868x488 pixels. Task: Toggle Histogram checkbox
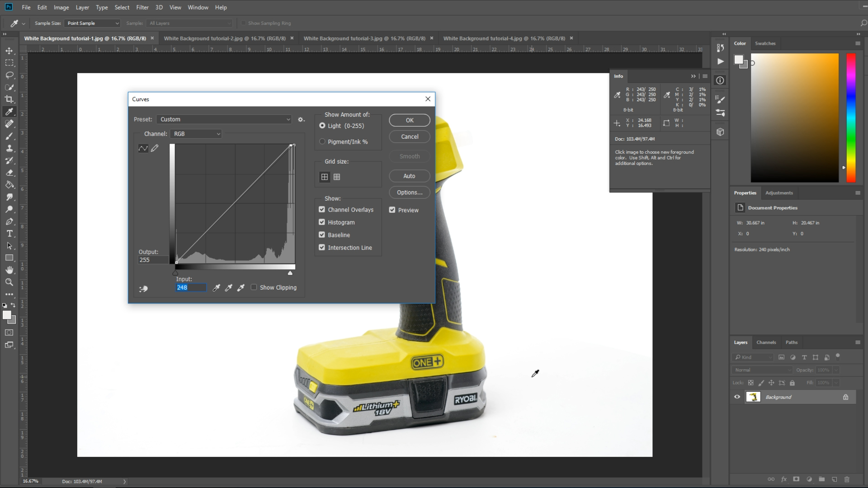tap(322, 222)
